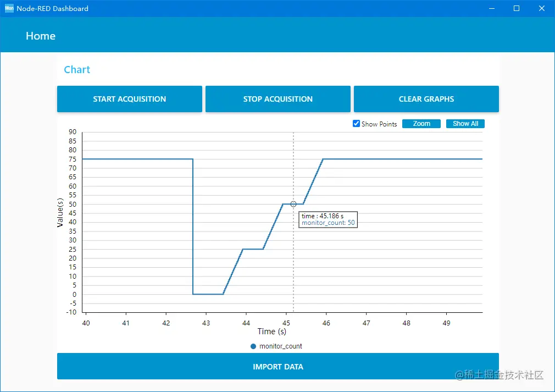Uncheck the Show Points checkbox

pos(356,124)
